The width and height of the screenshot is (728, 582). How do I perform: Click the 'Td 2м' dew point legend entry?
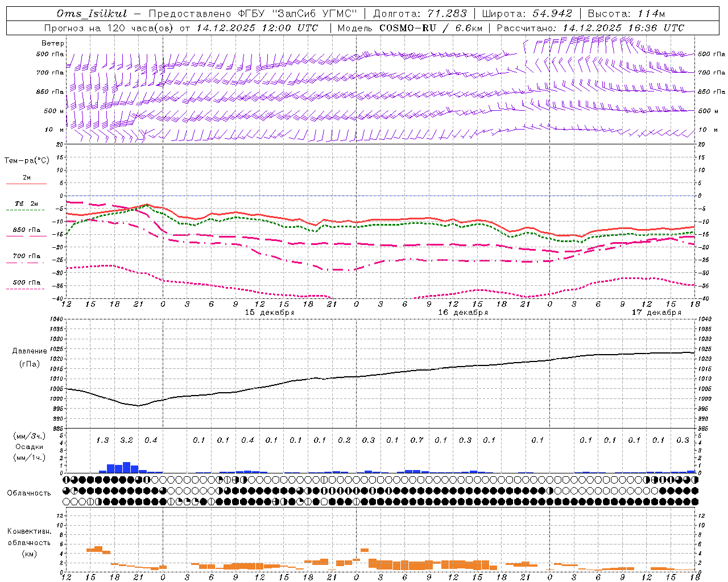coord(26,203)
